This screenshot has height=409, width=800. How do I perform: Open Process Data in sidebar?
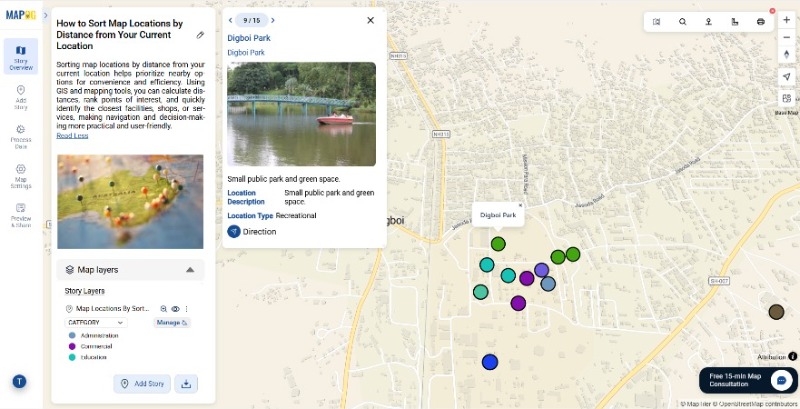[x=21, y=134]
